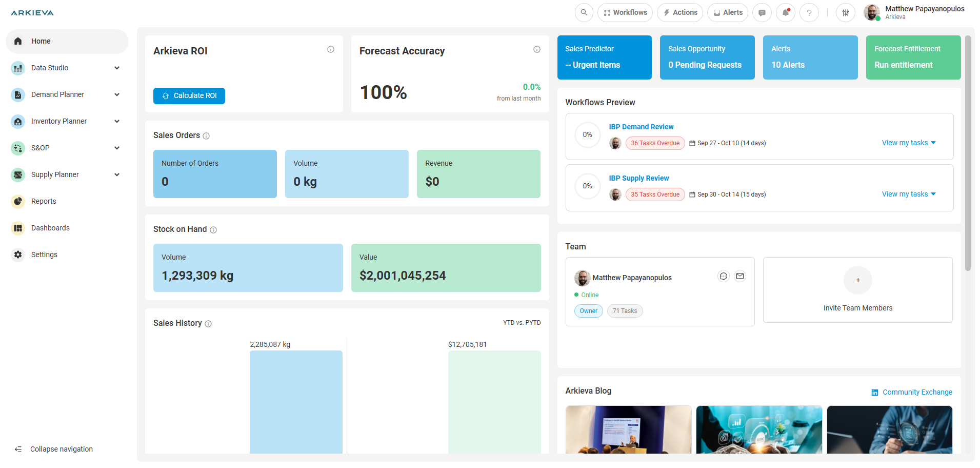Click the Demand Planner sidebar icon
Screen dimensions: 980x468
coord(18,94)
